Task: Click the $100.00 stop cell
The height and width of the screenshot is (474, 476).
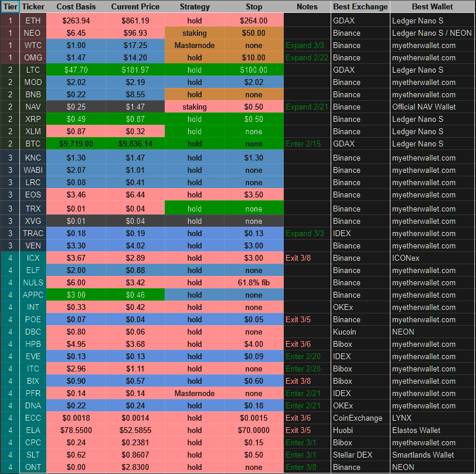Action: (x=254, y=70)
